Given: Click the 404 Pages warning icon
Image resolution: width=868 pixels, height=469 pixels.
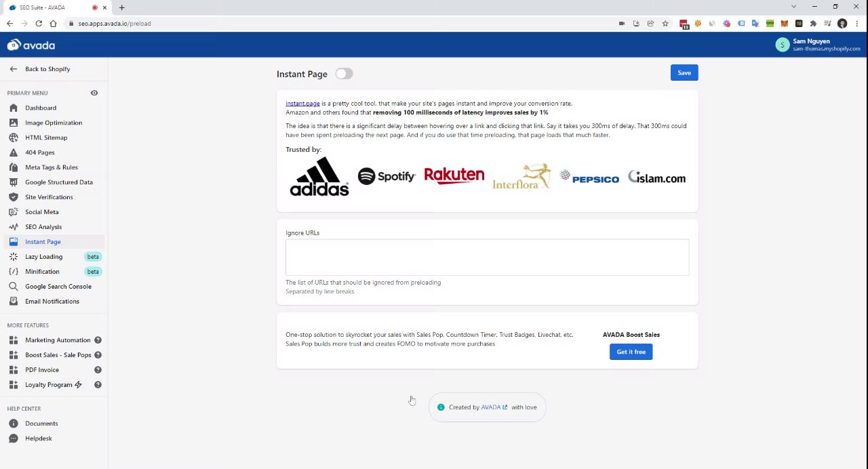Looking at the screenshot, I should [14, 152].
